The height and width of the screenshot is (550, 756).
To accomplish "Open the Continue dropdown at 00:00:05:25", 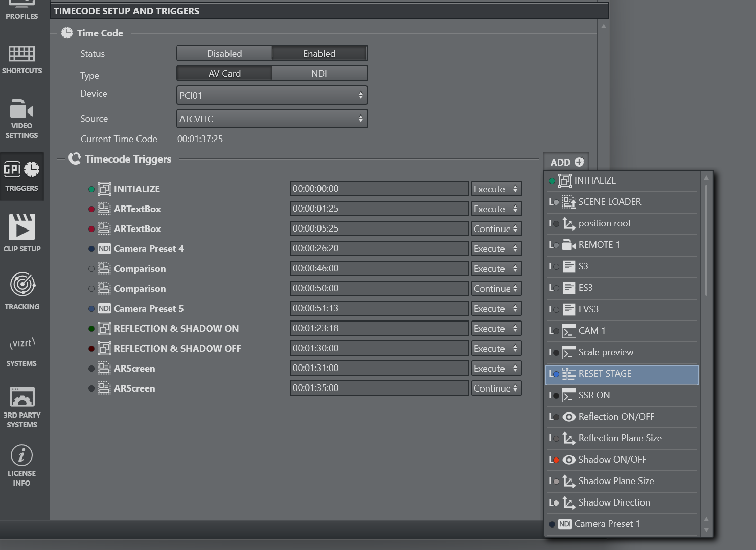I will [x=496, y=229].
